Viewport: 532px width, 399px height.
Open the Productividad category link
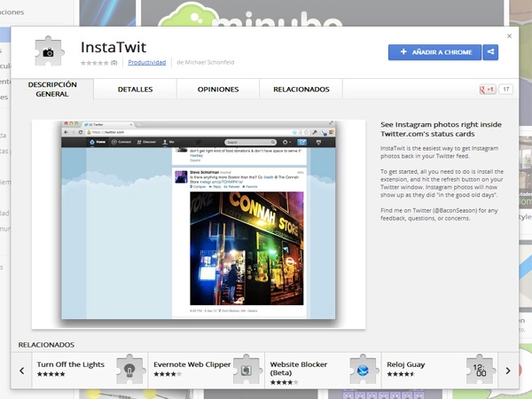tap(147, 62)
